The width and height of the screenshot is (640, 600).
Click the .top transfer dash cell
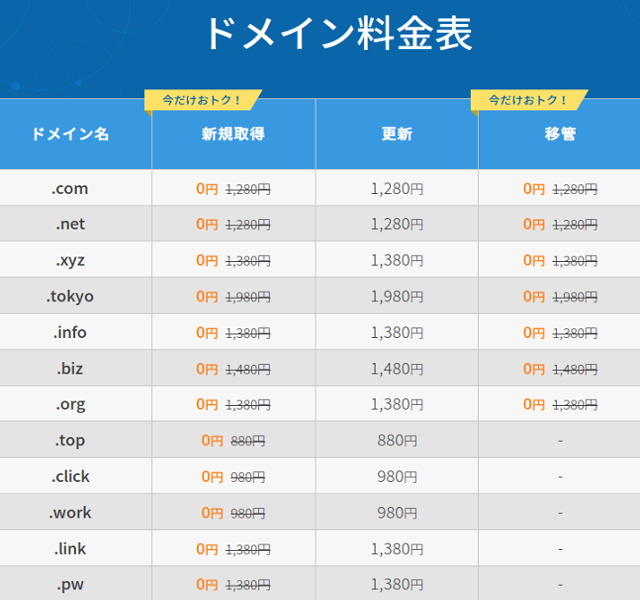click(560, 441)
